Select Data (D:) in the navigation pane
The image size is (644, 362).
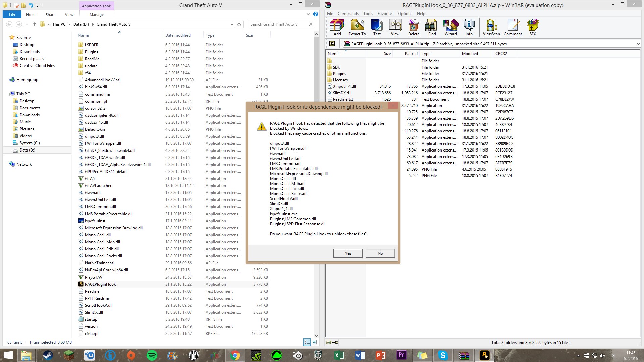point(27,150)
